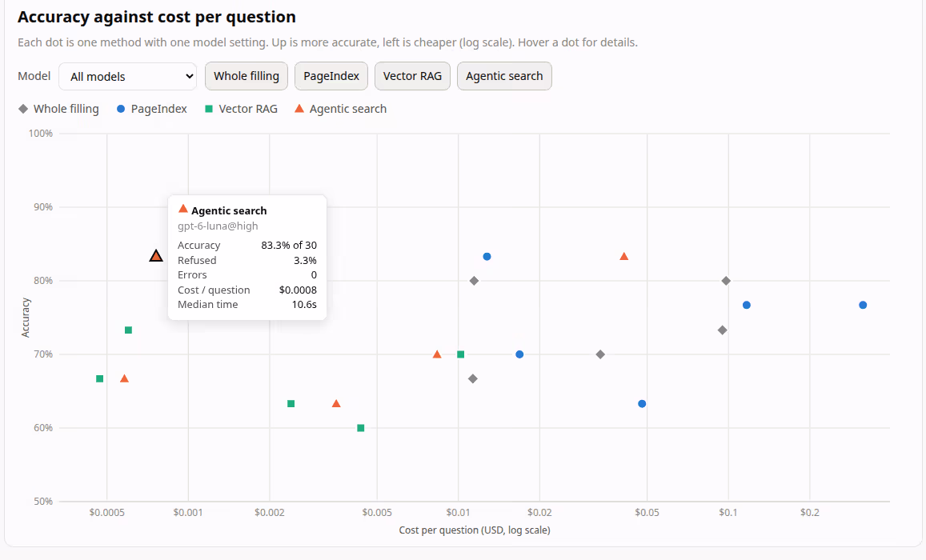Open the Model dropdown showing All models
Viewport: 926px width, 560px height.
click(x=127, y=76)
